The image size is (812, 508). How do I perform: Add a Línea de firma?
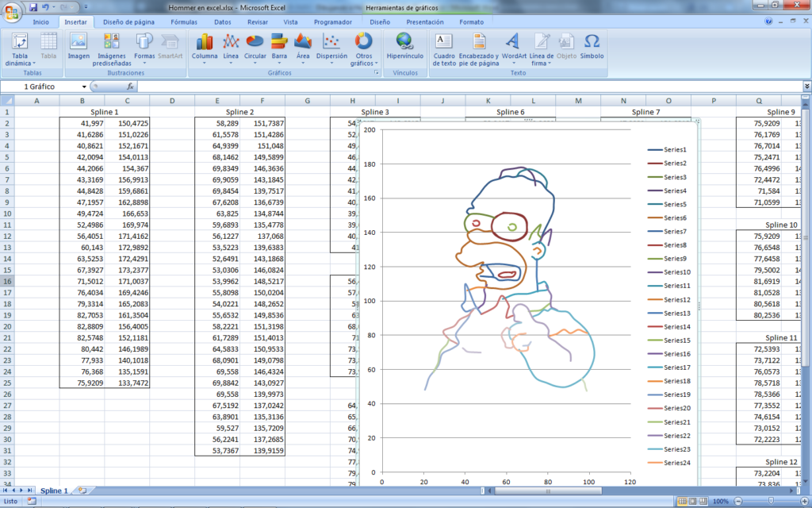pos(541,50)
